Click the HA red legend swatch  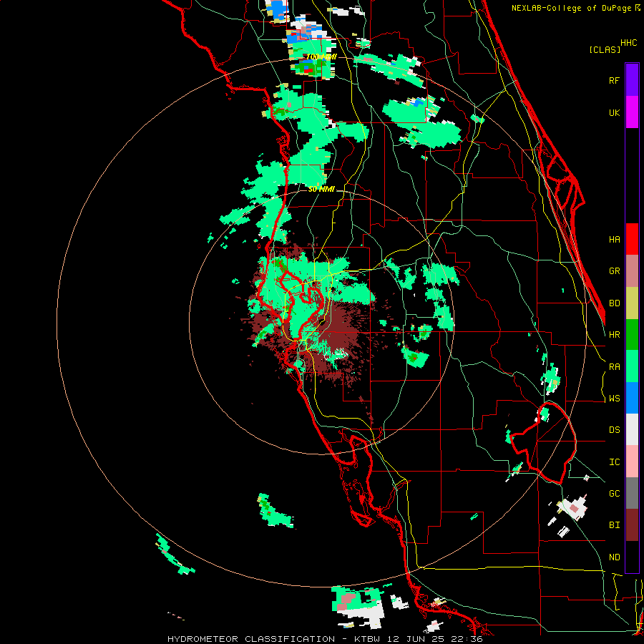coord(632,239)
